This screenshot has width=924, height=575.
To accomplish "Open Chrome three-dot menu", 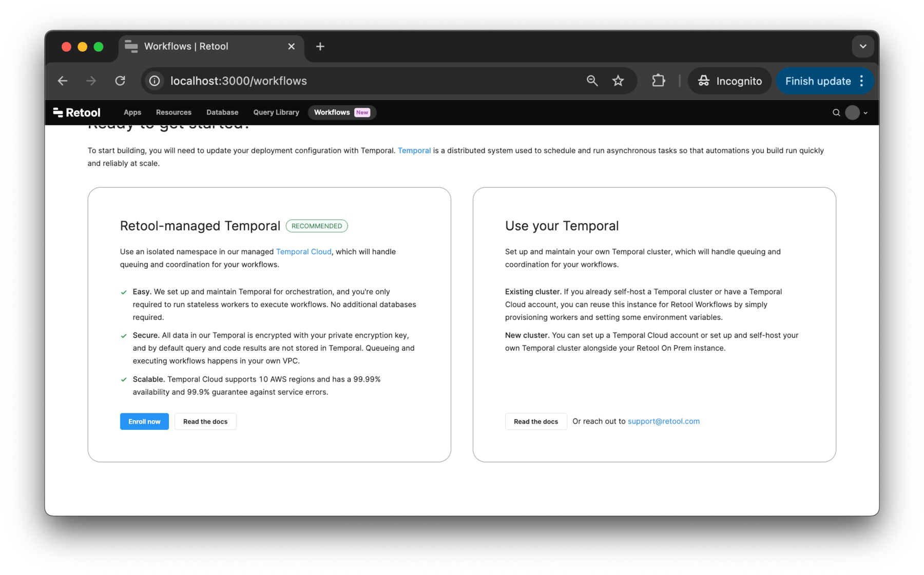I will (x=862, y=81).
